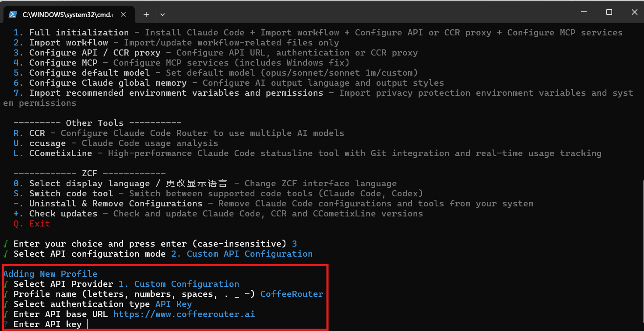
Task: Open a new terminal tab with plus
Action: coord(146,14)
